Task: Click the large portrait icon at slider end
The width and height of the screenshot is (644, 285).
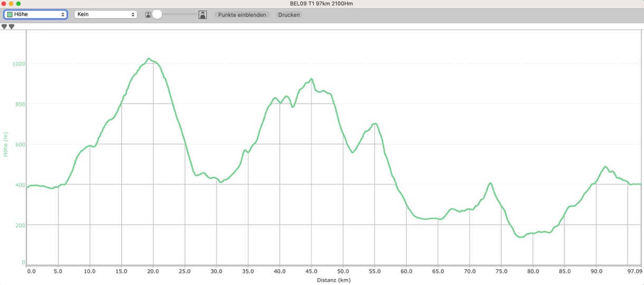Action: [x=203, y=15]
